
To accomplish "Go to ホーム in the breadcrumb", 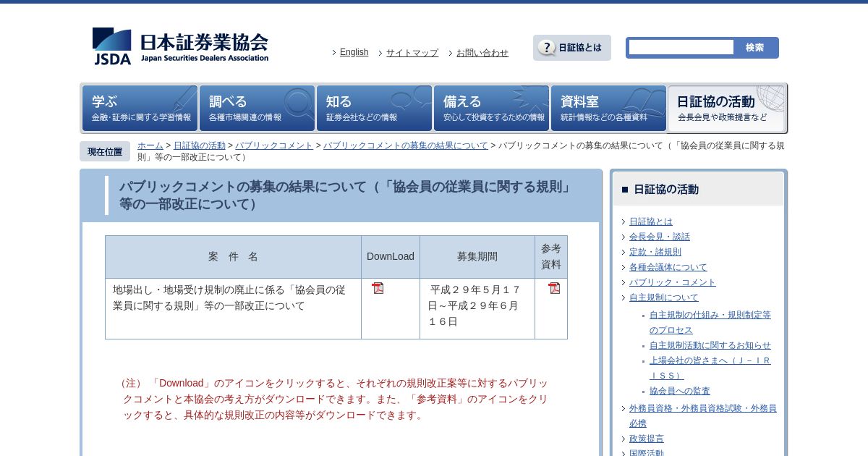I will tap(150, 145).
